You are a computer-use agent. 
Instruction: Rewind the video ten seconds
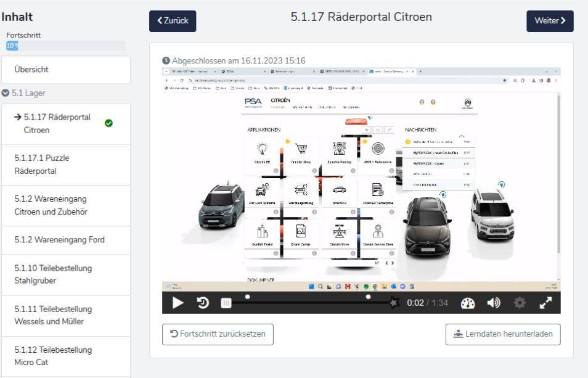click(203, 303)
